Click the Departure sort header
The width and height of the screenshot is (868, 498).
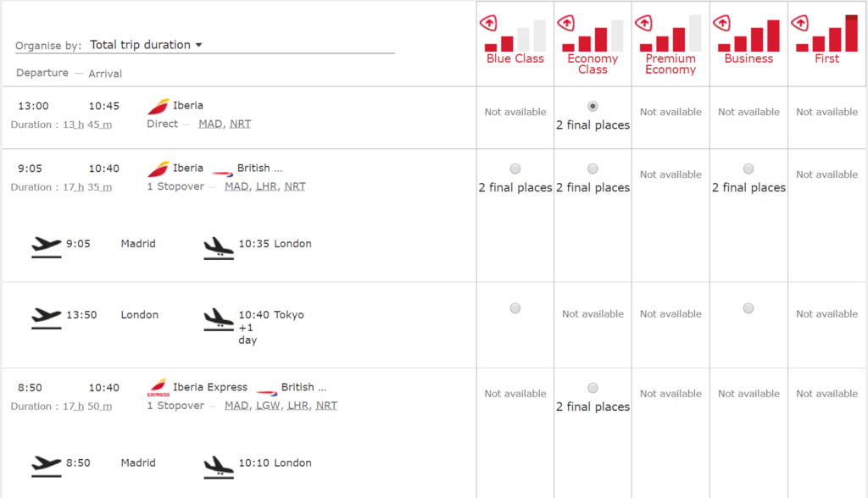(x=42, y=73)
